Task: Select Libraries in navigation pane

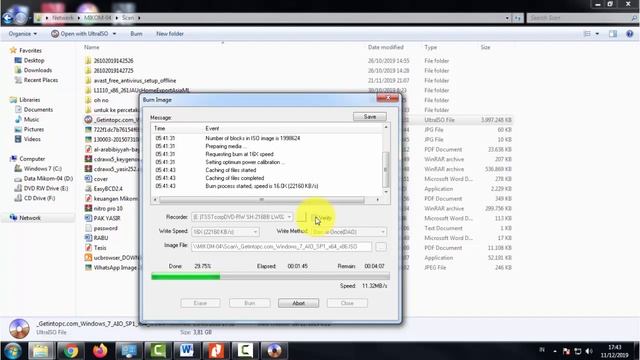Action: [25, 100]
